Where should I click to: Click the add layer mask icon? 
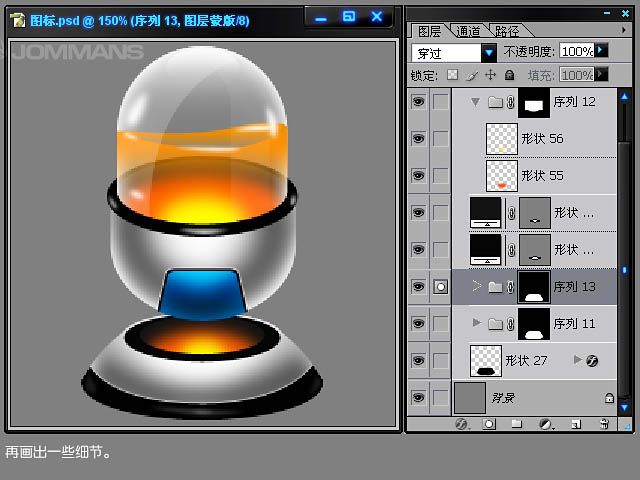pos(489,424)
